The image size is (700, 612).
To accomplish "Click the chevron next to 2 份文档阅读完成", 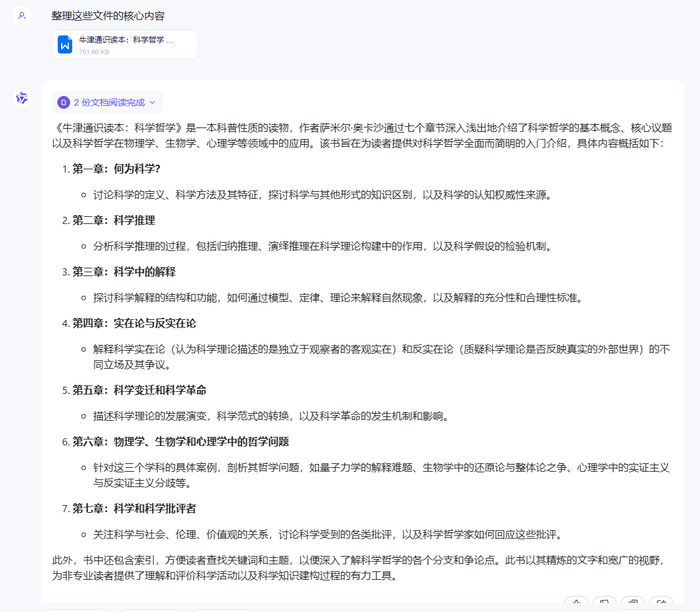I will coord(153,103).
